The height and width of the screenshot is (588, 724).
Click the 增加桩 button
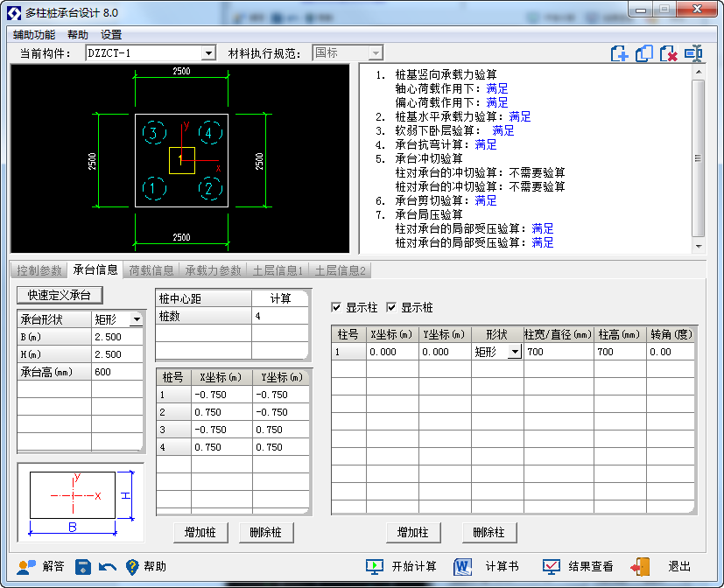coord(200,533)
